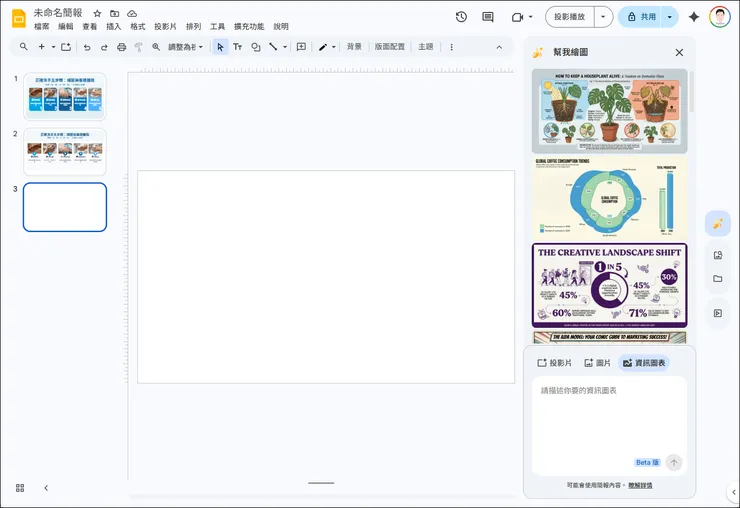The image size is (740, 508).
Task: Open the grid view icon at bottom left
Action: click(20, 488)
